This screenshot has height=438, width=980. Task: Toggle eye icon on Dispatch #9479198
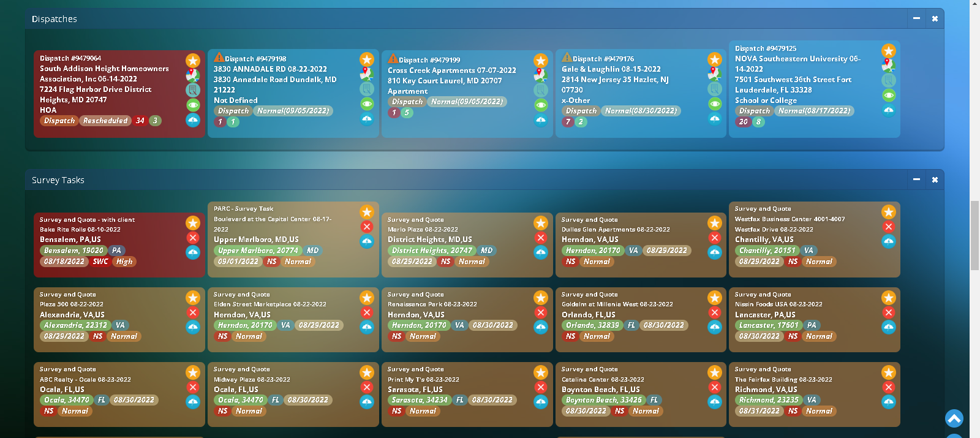[x=367, y=104]
